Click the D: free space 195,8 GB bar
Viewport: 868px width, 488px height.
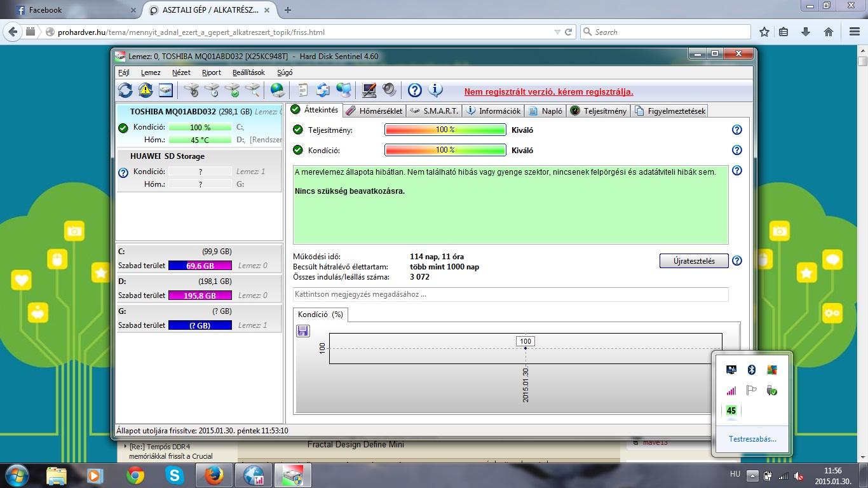[x=200, y=295]
